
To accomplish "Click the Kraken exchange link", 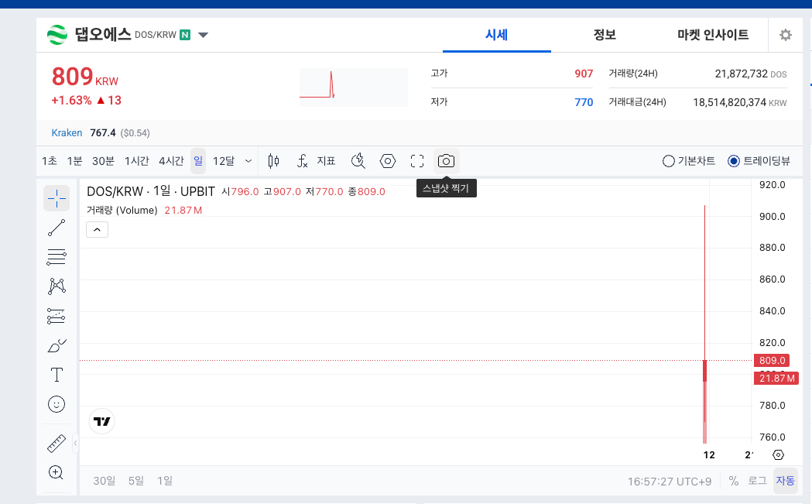I will coord(67,133).
